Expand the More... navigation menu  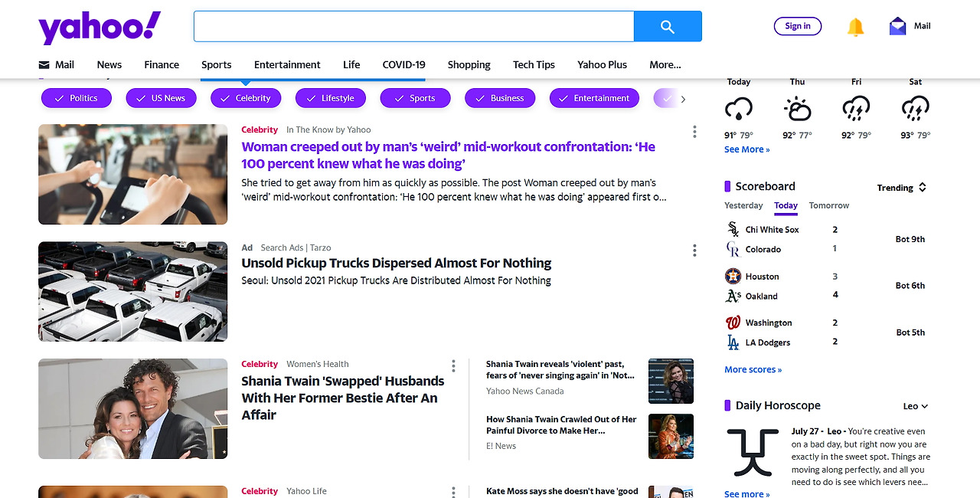pyautogui.click(x=665, y=65)
